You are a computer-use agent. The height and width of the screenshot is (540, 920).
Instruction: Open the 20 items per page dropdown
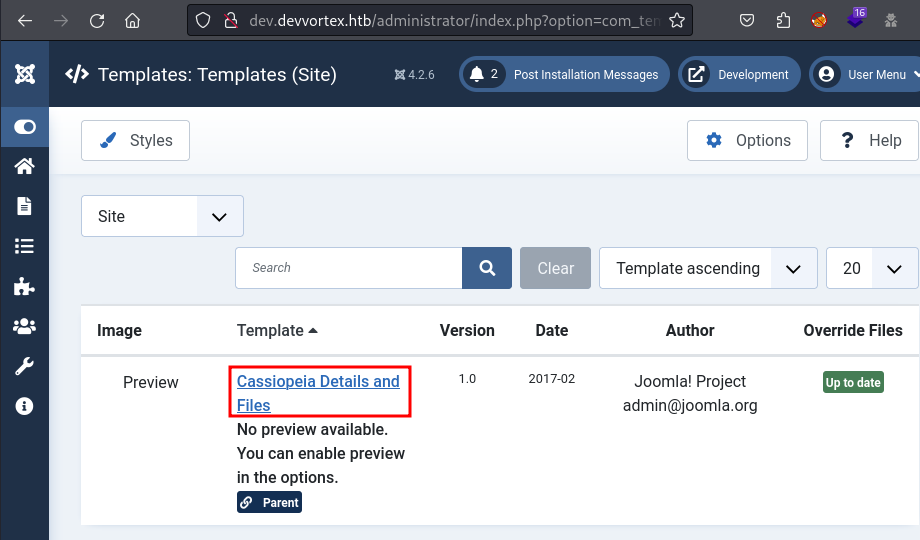pyautogui.click(x=872, y=268)
